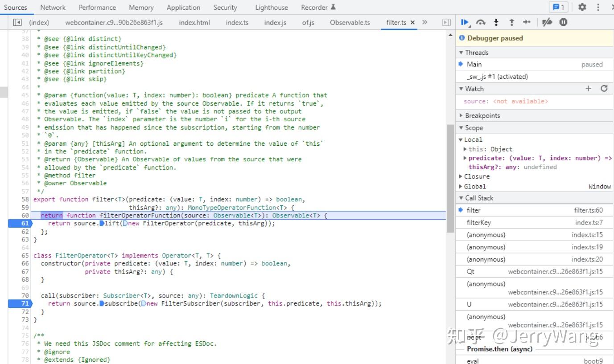Open DevTools settings gear

(x=582, y=7)
